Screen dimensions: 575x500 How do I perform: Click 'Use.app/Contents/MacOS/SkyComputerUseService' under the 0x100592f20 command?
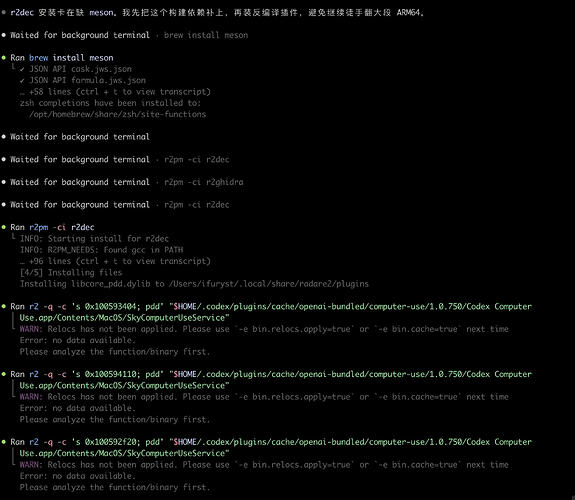coord(124,453)
